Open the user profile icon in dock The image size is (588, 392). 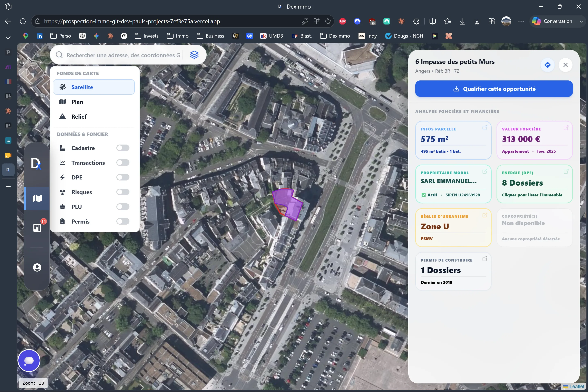[37, 267]
